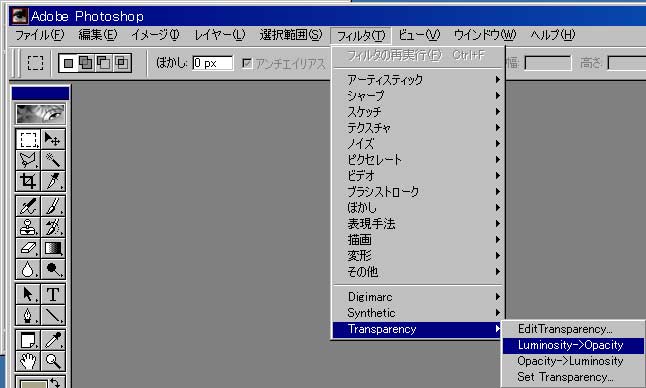The height and width of the screenshot is (388, 646).
Task: Select the Zoom tool
Action: point(53,361)
